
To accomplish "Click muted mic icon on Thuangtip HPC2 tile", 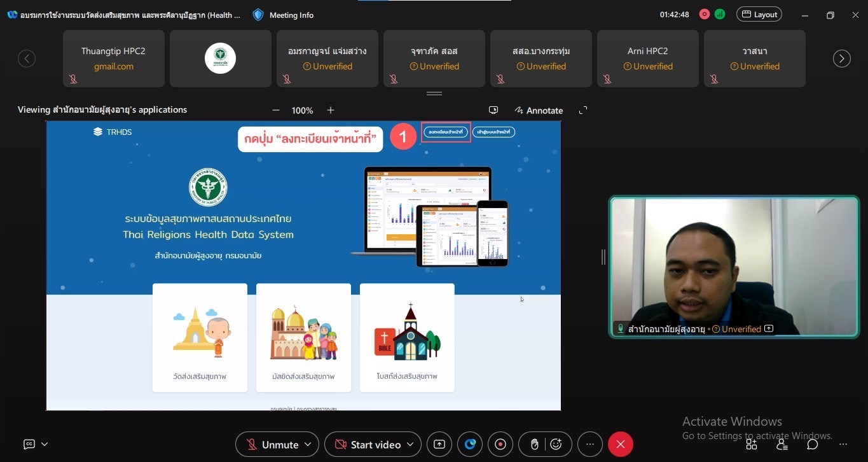I will (x=73, y=79).
